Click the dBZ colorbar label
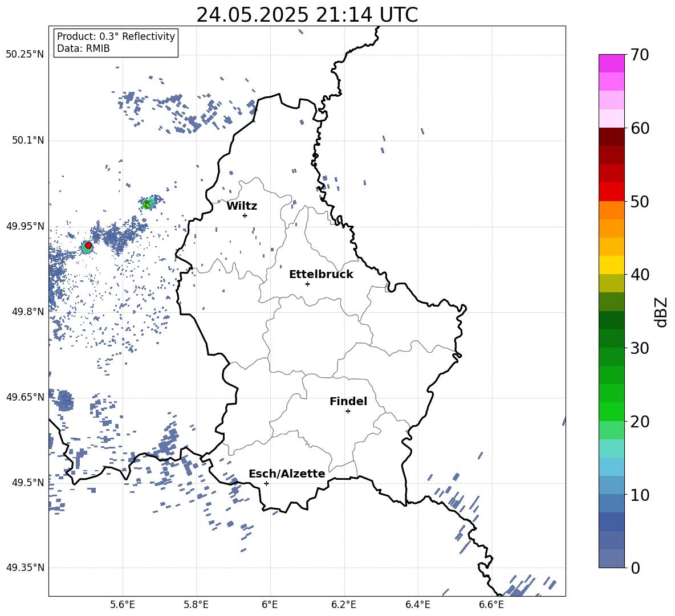Screen dimensions: 675x616 [x=661, y=312]
